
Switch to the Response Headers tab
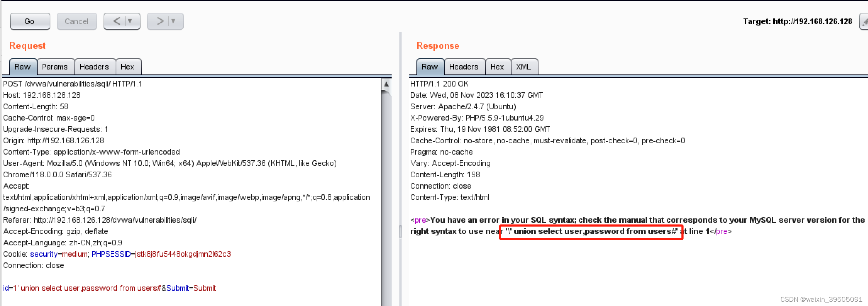coord(464,67)
